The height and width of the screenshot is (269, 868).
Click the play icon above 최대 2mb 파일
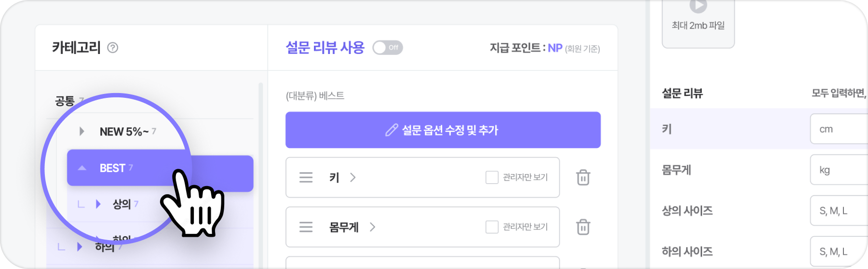click(x=698, y=6)
